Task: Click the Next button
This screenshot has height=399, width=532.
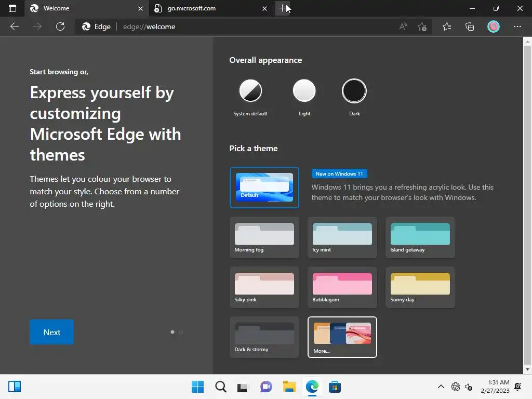Action: tap(51, 332)
